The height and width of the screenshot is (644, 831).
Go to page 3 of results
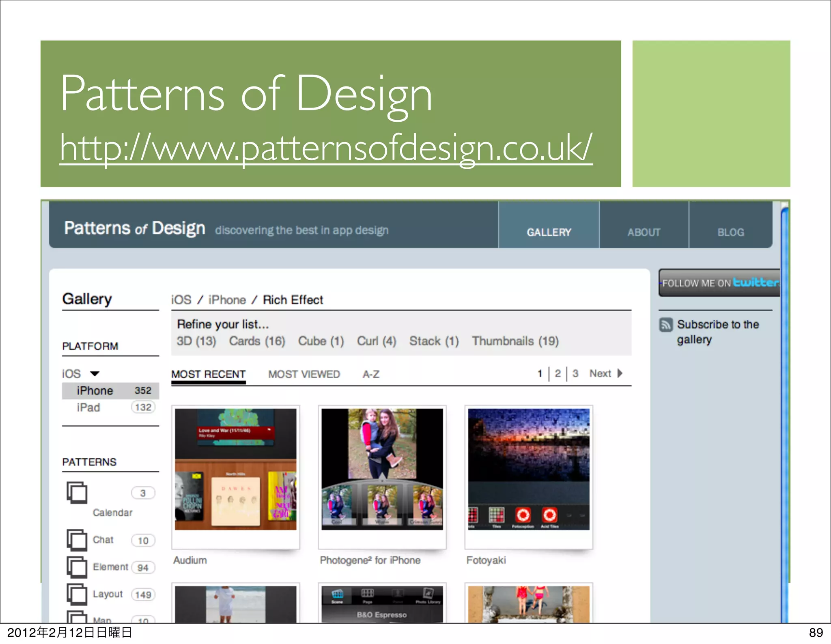pos(575,373)
